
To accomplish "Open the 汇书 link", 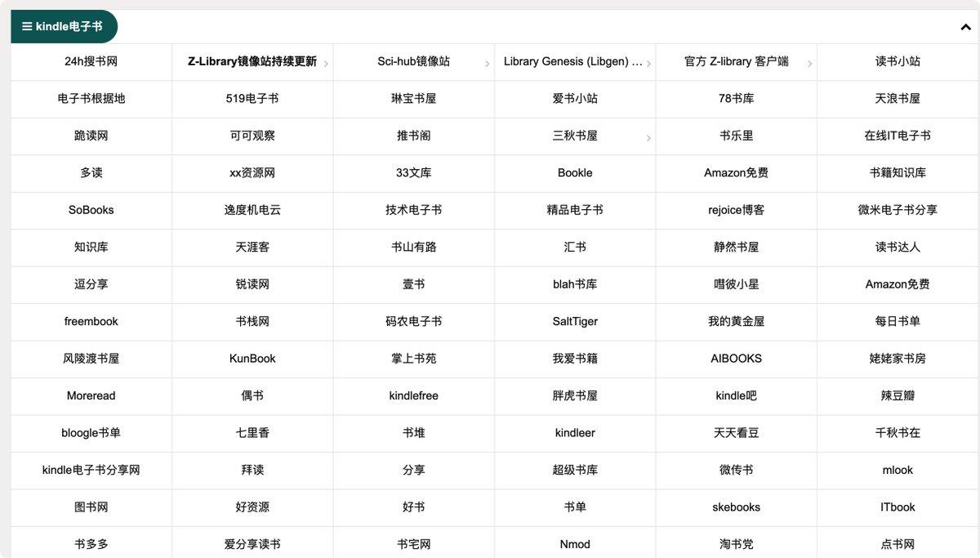I will [575, 247].
